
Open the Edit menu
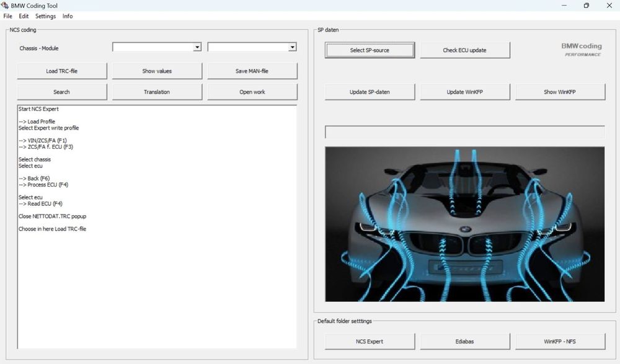(24, 16)
